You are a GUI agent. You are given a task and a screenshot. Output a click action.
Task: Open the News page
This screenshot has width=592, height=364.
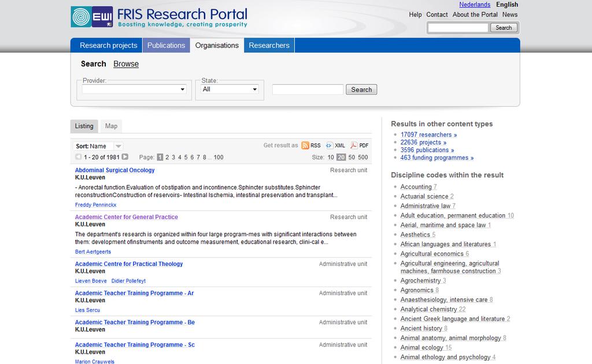[510, 14]
